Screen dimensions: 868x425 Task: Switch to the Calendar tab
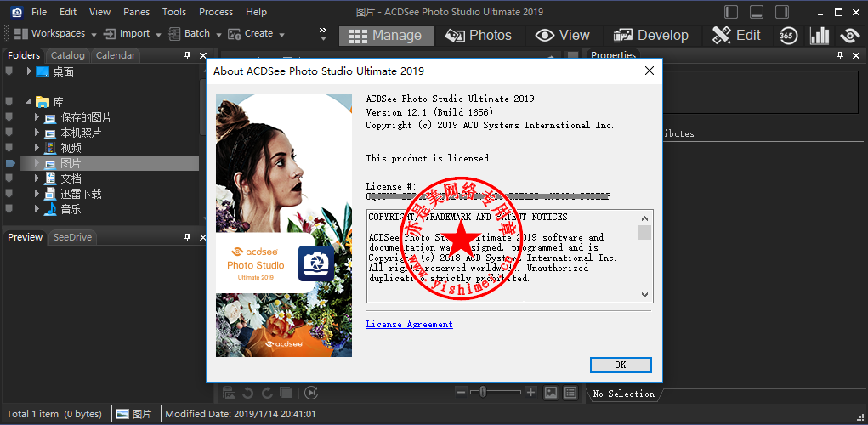click(x=116, y=55)
